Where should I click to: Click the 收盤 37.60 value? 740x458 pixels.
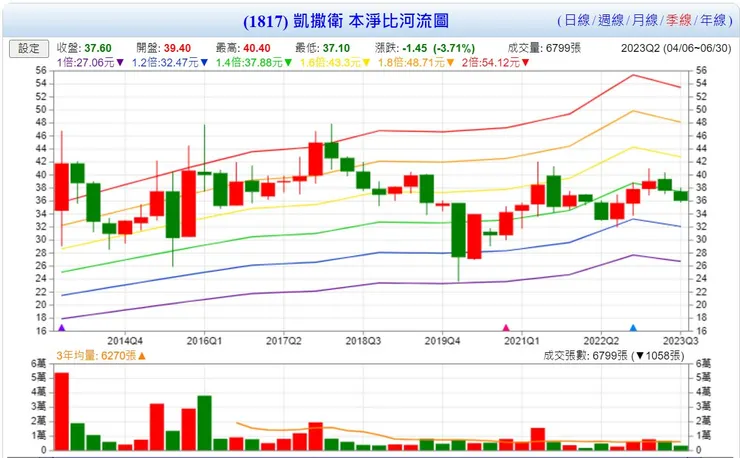coord(98,48)
